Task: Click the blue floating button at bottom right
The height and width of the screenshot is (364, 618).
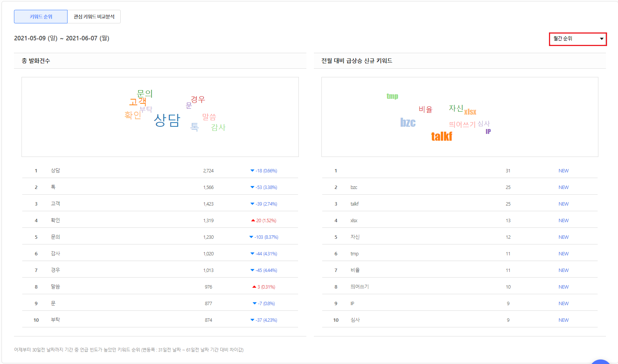Action: [600, 361]
